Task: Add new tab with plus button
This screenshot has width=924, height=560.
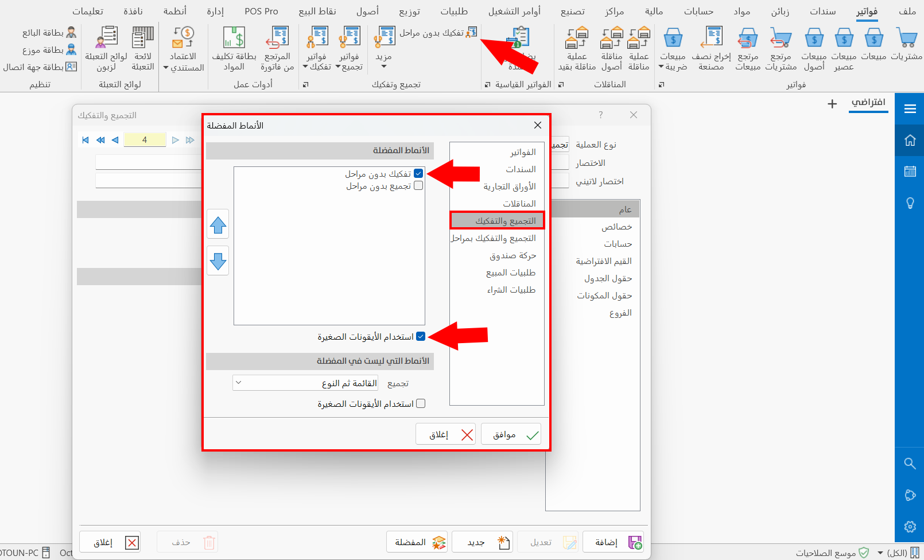Action: point(832,104)
